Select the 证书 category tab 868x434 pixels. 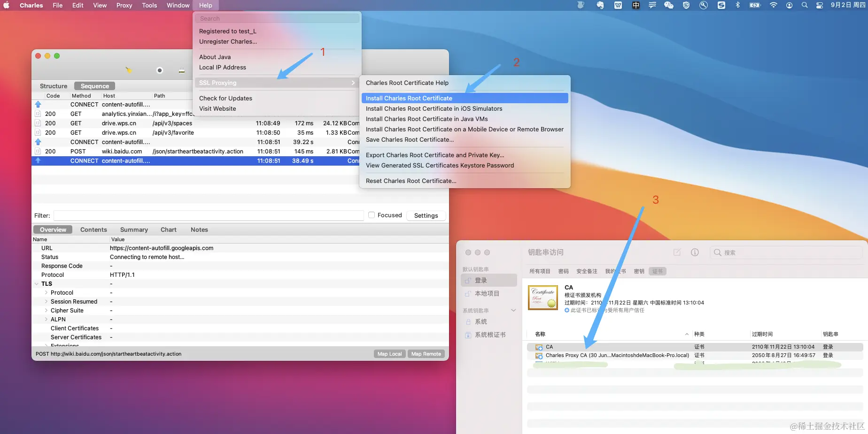(x=658, y=271)
